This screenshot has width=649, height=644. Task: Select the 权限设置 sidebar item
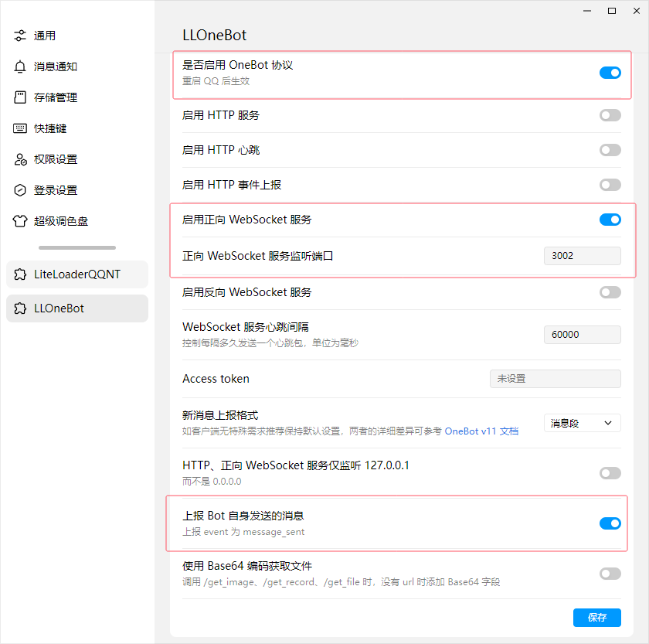tap(77, 159)
